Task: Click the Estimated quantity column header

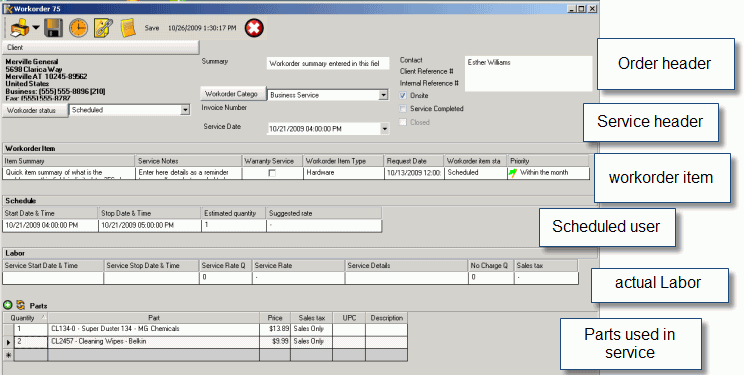Action: tap(234, 213)
